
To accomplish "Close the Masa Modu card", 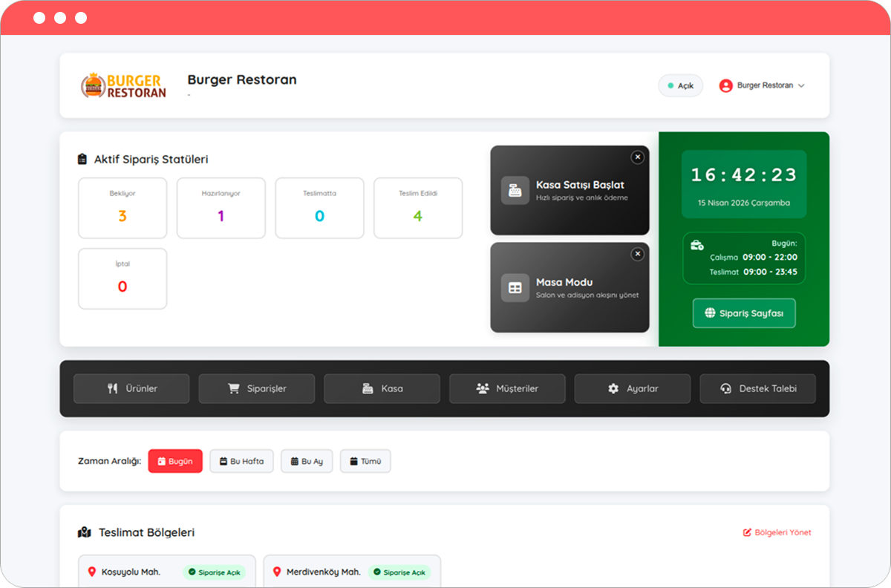I will (x=637, y=254).
